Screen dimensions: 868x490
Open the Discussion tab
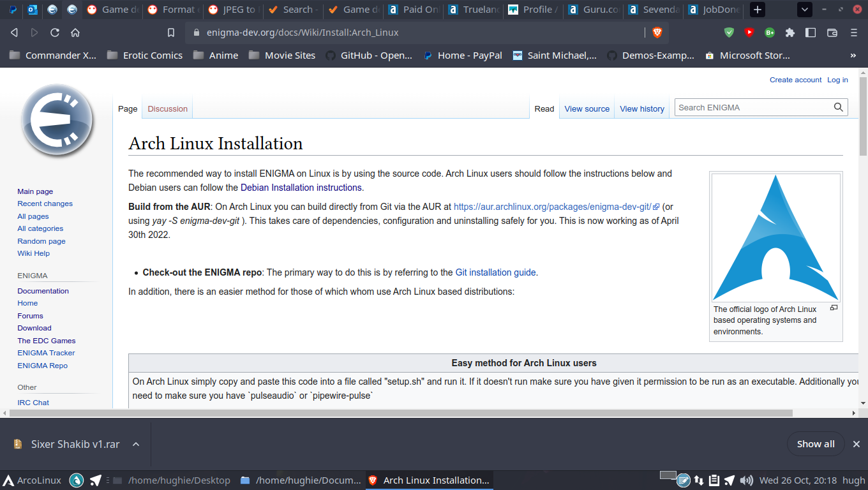pos(168,108)
